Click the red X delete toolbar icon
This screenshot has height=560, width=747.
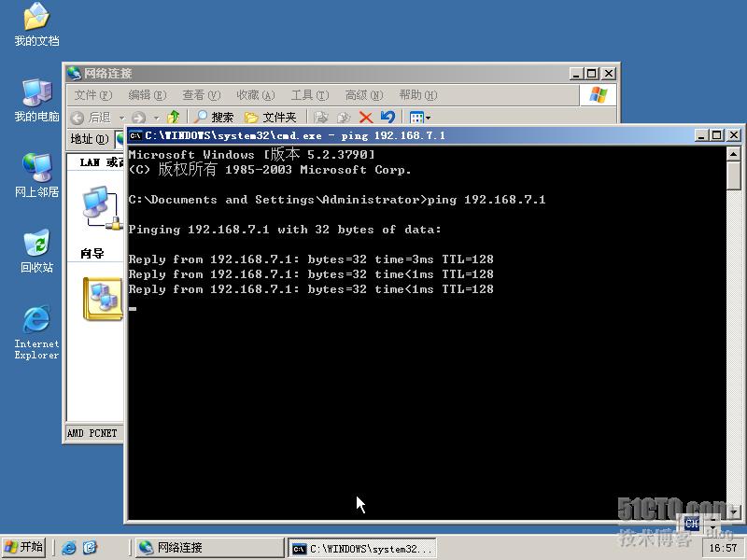[x=365, y=118]
